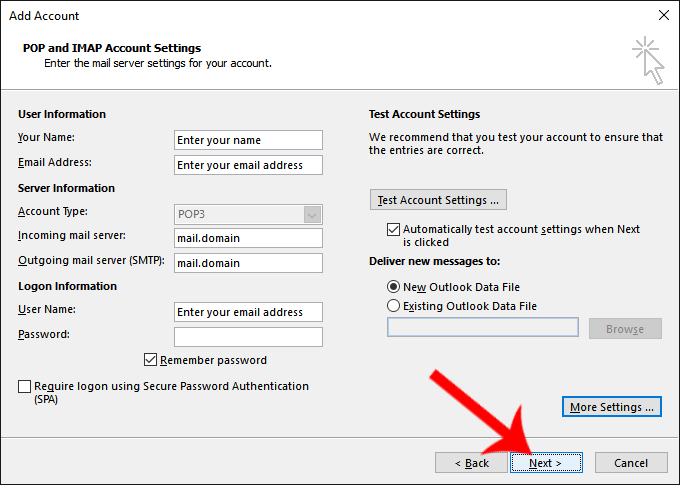Click 'POP and IMAP Account Settings' title
Image resolution: width=680 pixels, height=485 pixels.
point(112,48)
